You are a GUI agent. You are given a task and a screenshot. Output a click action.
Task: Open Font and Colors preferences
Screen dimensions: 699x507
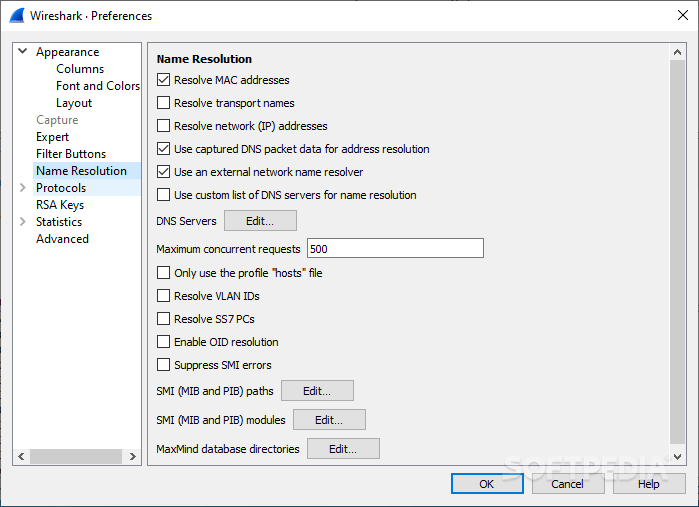point(98,86)
